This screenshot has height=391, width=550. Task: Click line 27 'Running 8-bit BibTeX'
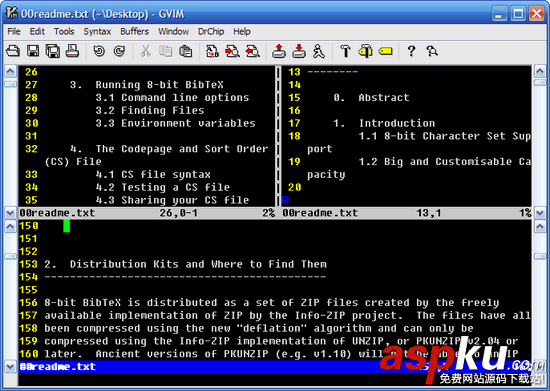[x=159, y=85]
